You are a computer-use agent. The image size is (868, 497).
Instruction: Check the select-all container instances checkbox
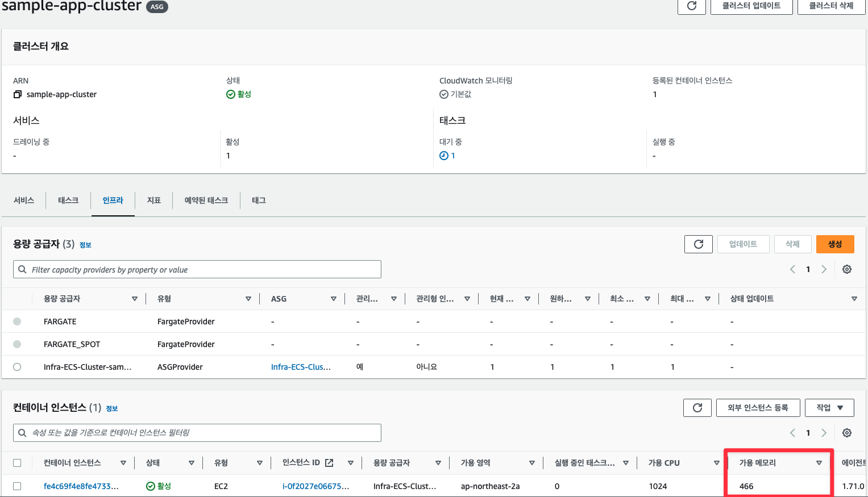click(x=17, y=463)
